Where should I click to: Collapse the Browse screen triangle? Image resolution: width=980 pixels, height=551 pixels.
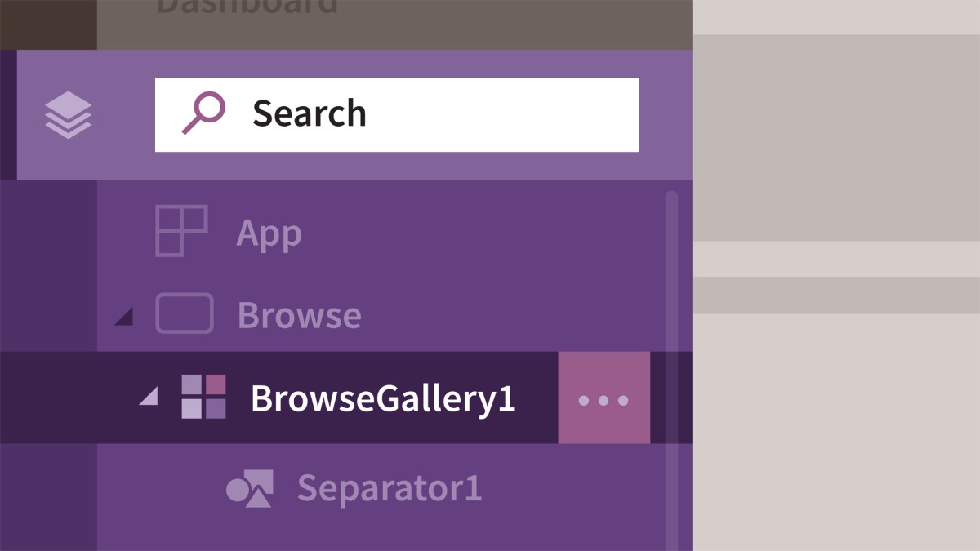(x=124, y=317)
